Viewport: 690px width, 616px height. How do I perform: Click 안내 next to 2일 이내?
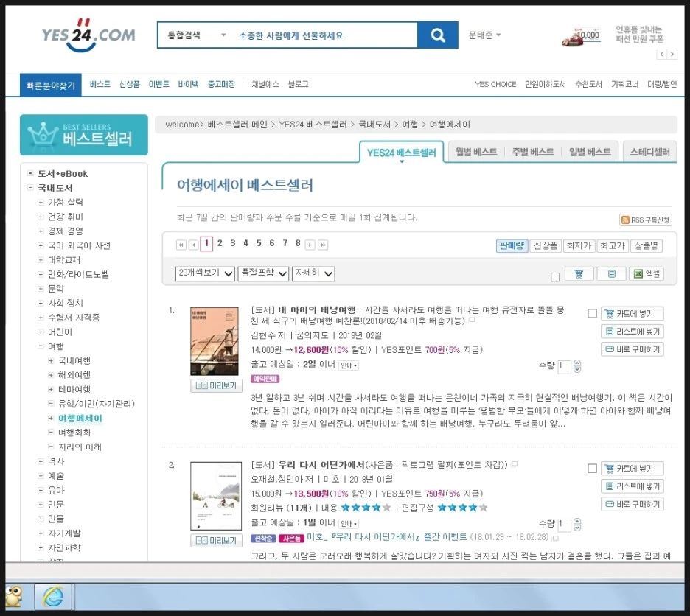349,365
